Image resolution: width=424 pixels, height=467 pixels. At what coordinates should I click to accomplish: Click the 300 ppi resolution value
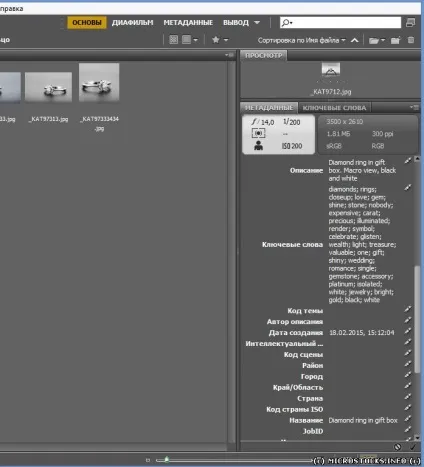coord(382,134)
